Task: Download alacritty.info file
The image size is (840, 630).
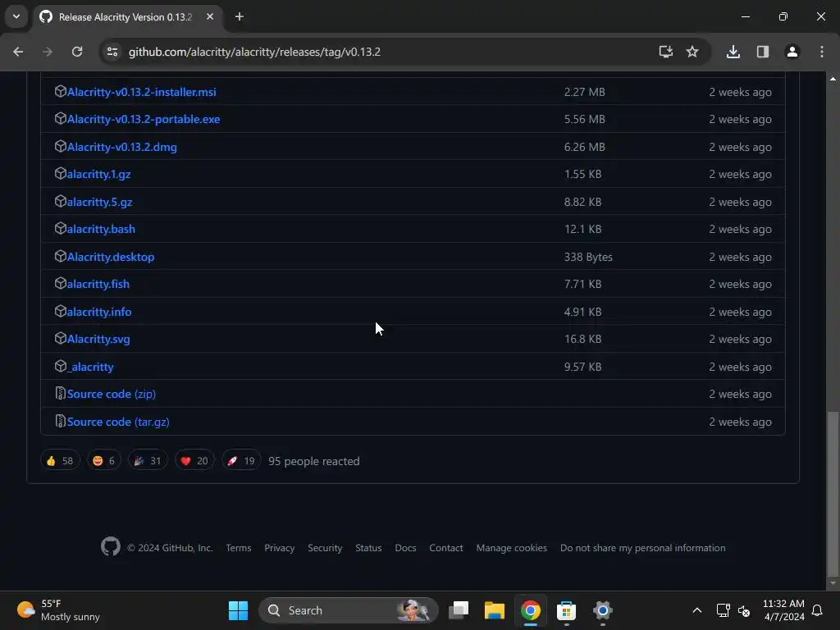Action: tap(99, 312)
